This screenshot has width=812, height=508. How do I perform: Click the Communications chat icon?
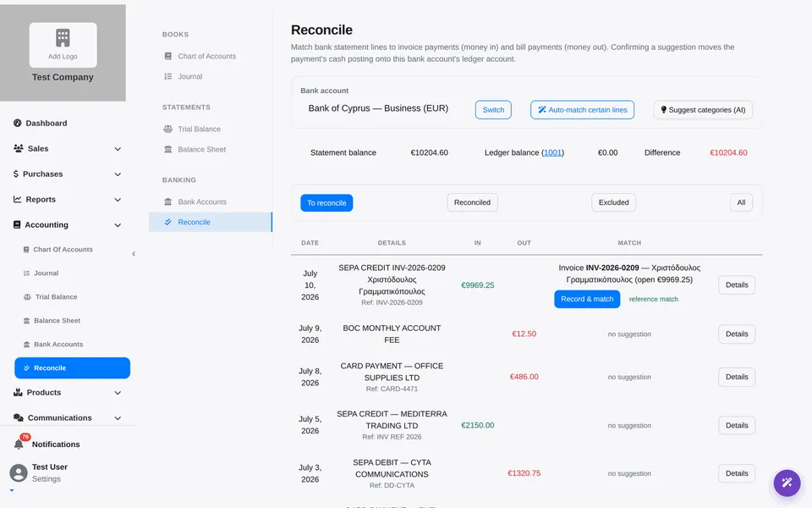tap(18, 417)
